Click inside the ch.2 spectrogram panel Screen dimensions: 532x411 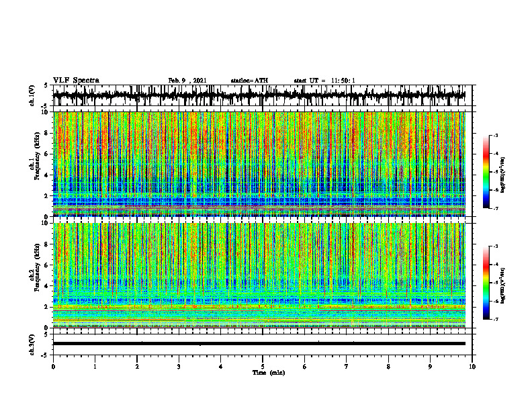point(259,275)
